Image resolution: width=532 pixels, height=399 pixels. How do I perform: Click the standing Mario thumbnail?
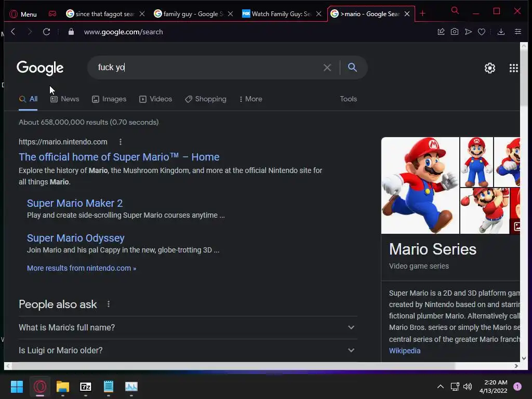pyautogui.click(x=476, y=162)
